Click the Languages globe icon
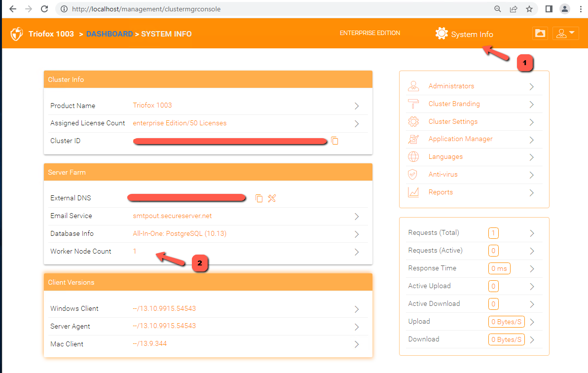This screenshot has height=373, width=588. 413,157
